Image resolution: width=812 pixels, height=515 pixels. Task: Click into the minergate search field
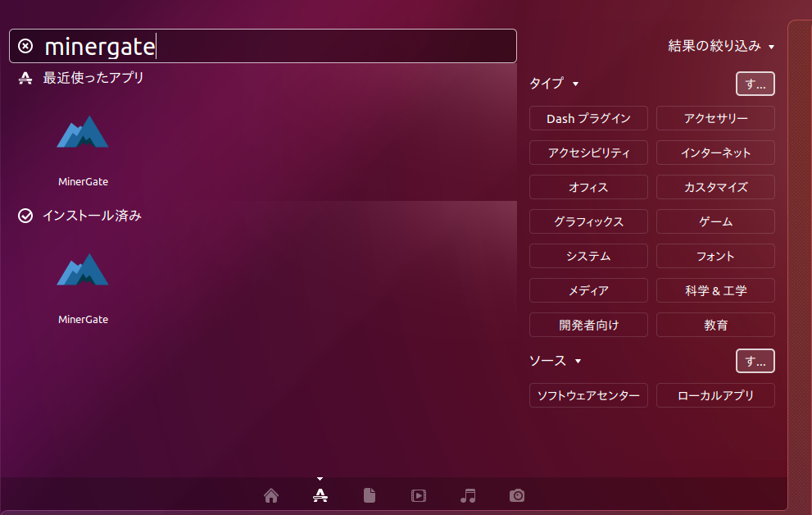263,46
